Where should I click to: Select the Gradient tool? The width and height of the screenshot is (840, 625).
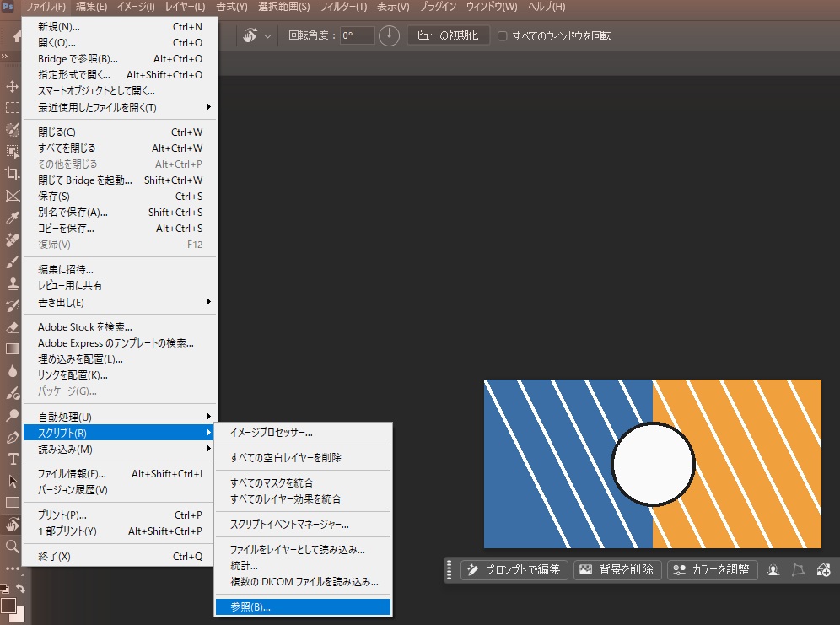12,349
